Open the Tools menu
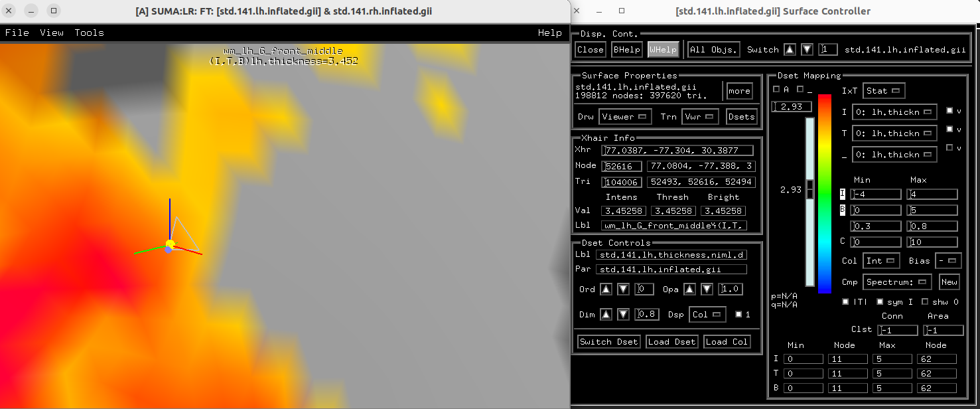The height and width of the screenshot is (409, 980). (x=89, y=33)
